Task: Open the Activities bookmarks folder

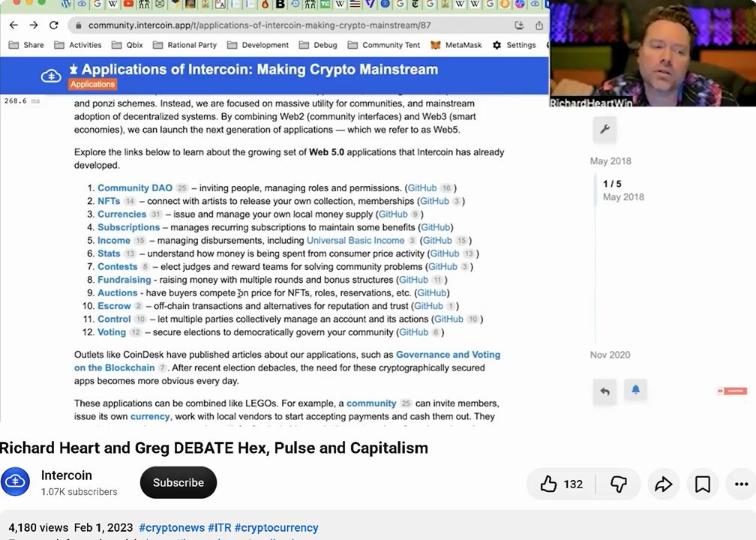Action: pos(78,45)
